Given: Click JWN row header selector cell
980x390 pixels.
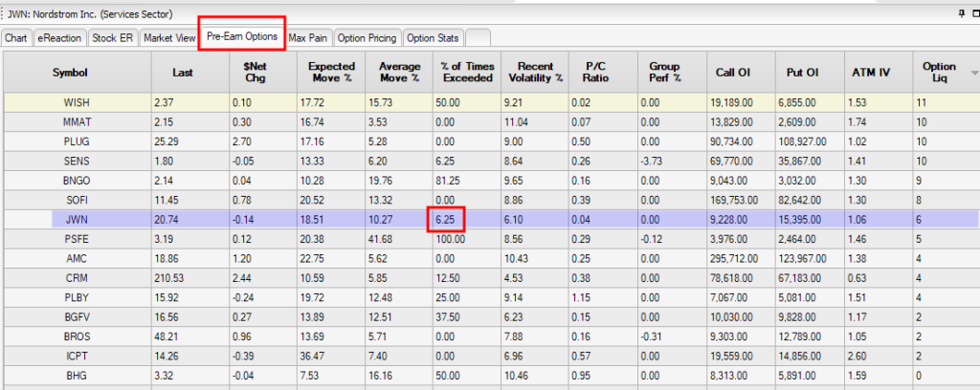Looking at the screenshot, I should 28,219.
